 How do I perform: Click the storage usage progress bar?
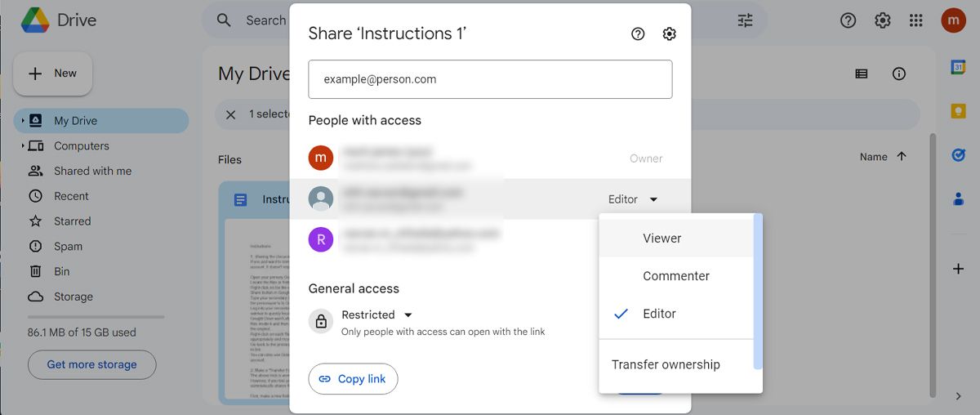96,317
